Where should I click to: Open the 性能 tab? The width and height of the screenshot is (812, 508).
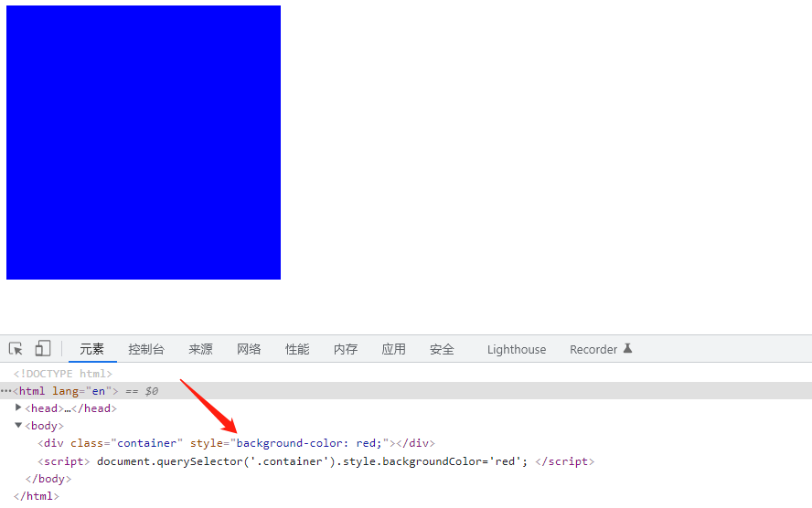point(297,349)
